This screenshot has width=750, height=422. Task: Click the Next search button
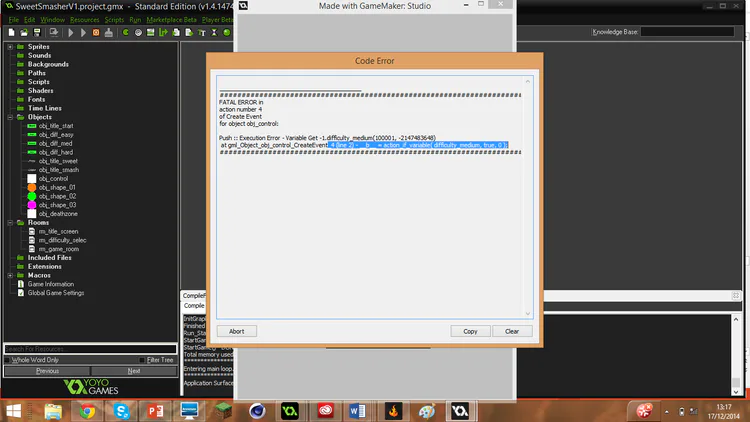[134, 371]
